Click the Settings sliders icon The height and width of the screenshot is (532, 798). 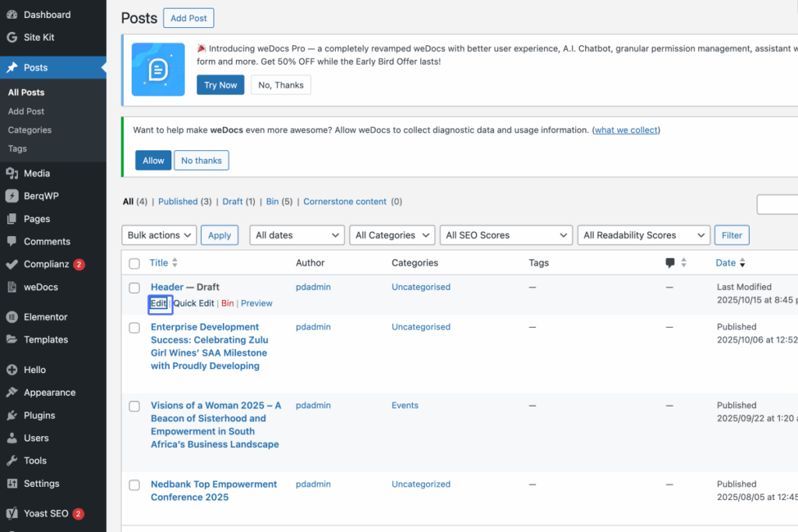[12, 483]
